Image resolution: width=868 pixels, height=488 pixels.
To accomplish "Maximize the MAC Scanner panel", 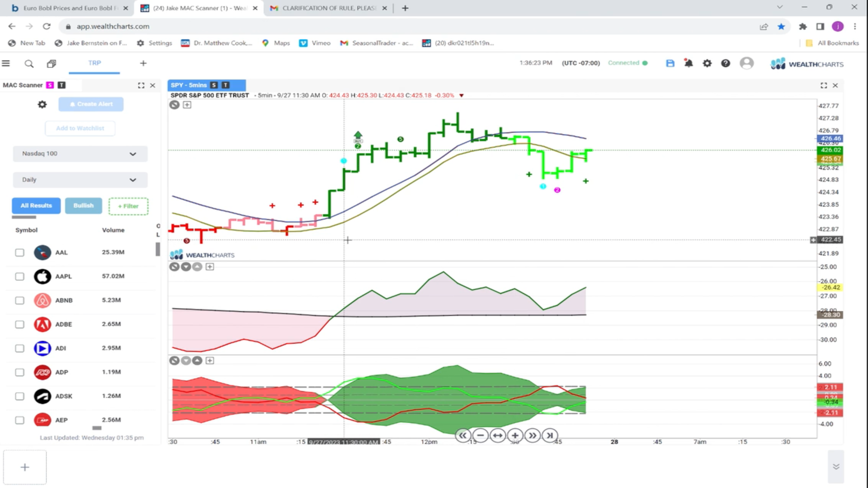I will (x=141, y=85).
